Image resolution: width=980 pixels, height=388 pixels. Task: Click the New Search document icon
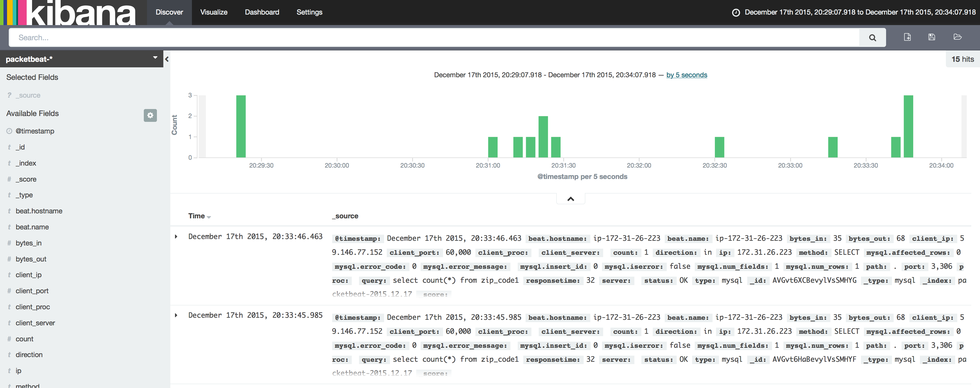pyautogui.click(x=907, y=37)
